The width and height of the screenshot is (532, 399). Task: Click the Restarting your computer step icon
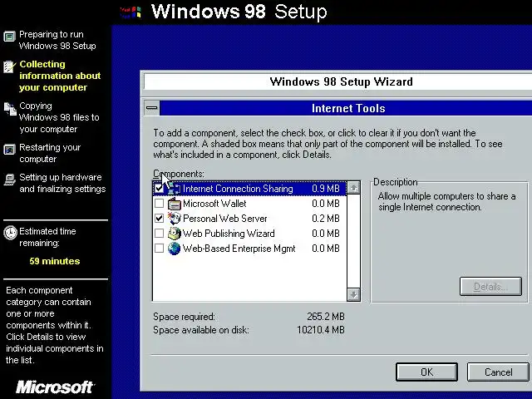click(9, 150)
